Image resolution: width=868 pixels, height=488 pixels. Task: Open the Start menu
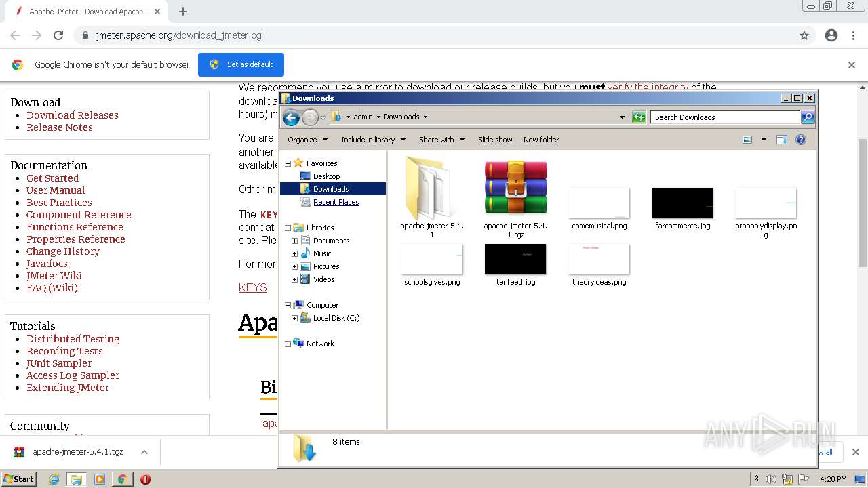point(19,479)
